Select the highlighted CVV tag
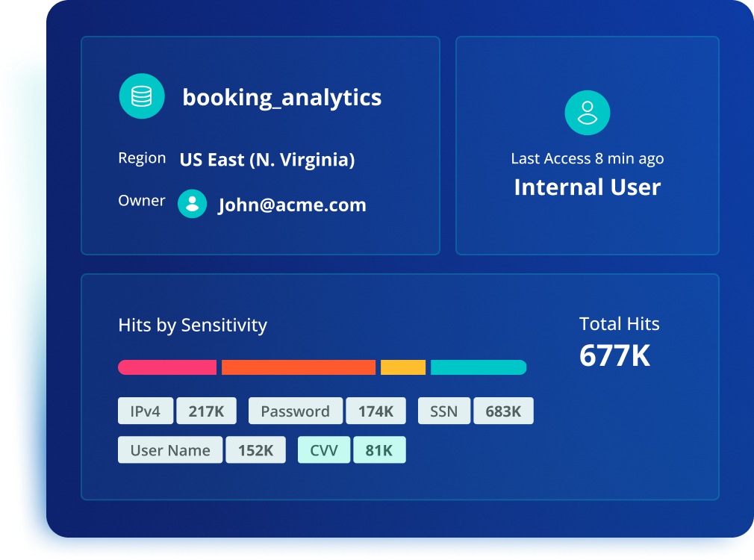This screenshot has width=754, height=560. (324, 449)
